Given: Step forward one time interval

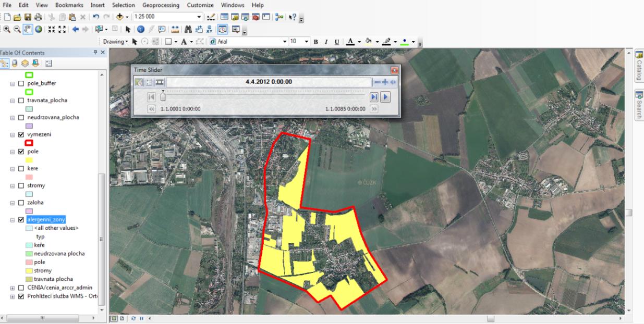Looking at the screenshot, I should pyautogui.click(x=374, y=97).
